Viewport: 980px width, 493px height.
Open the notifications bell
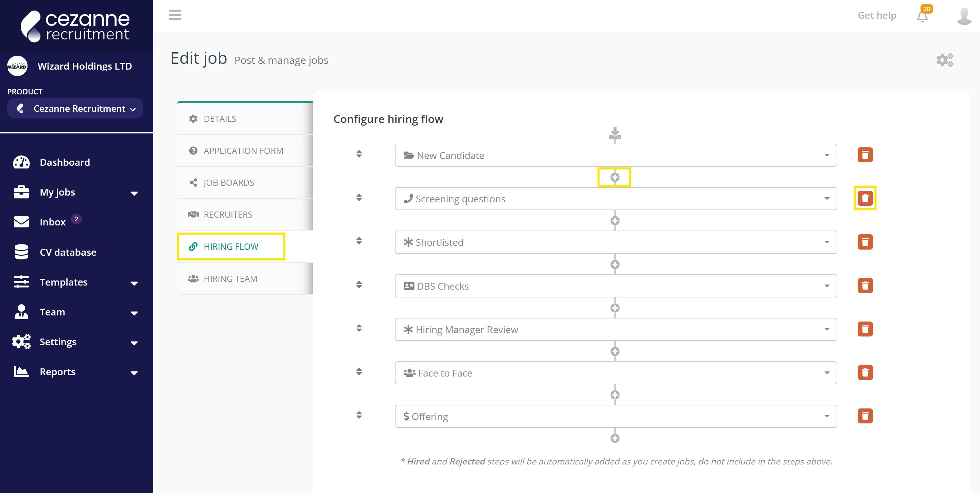[923, 16]
